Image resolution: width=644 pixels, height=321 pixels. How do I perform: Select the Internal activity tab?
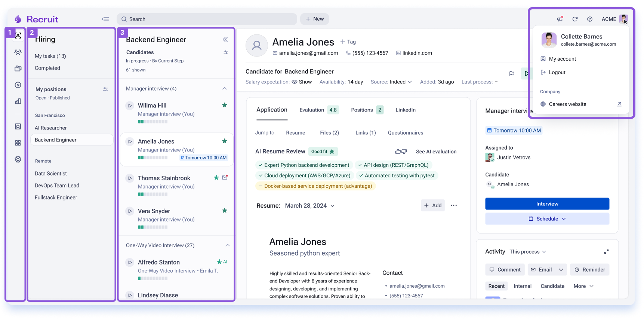coord(523,286)
